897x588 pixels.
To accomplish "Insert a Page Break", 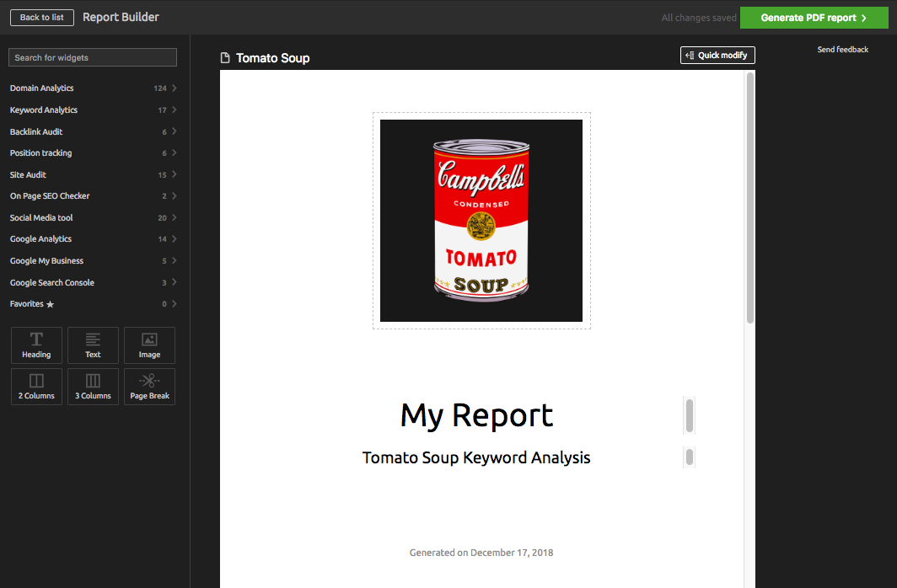I will click(149, 387).
